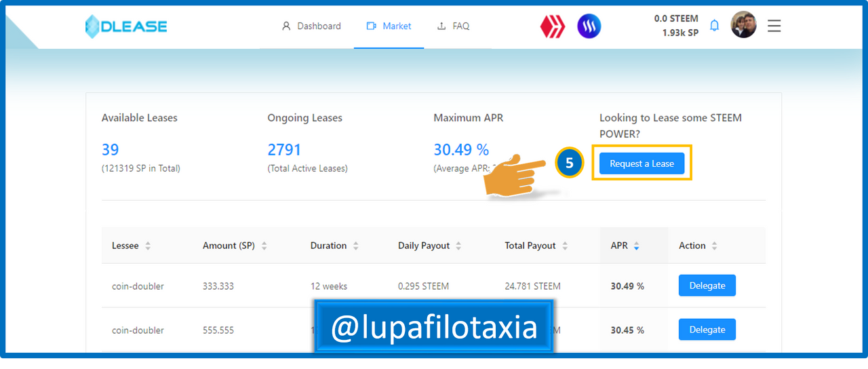Click the 1.93k SP balance
Image resolution: width=868 pixels, height=369 pixels.
tap(680, 33)
